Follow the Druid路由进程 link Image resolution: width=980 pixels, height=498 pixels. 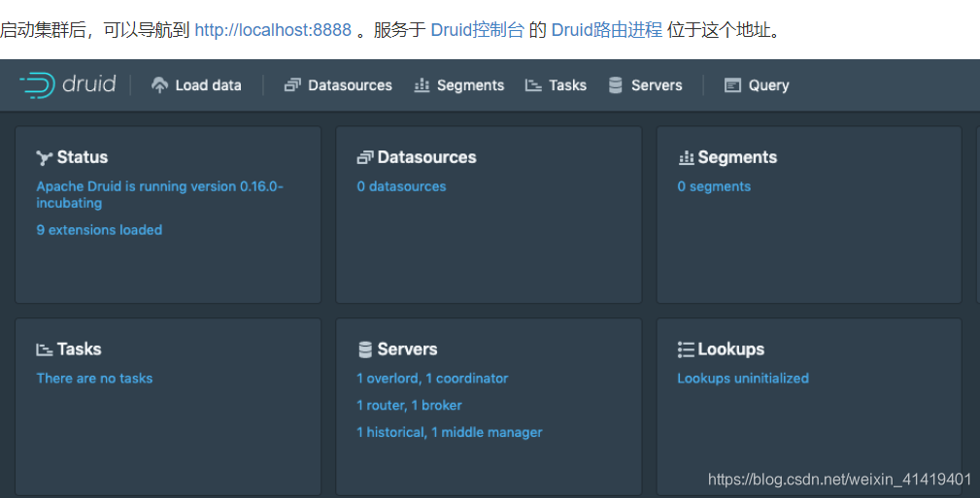(607, 30)
